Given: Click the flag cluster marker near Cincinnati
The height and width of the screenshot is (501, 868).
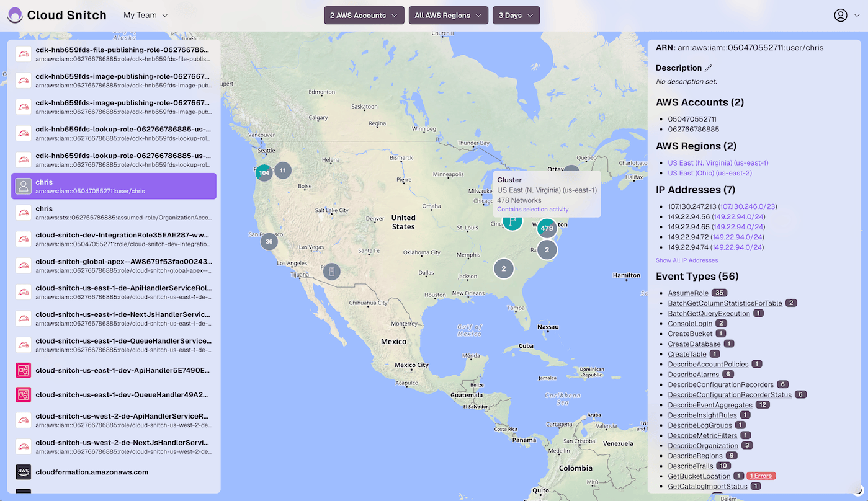Looking at the screenshot, I should 512,221.
